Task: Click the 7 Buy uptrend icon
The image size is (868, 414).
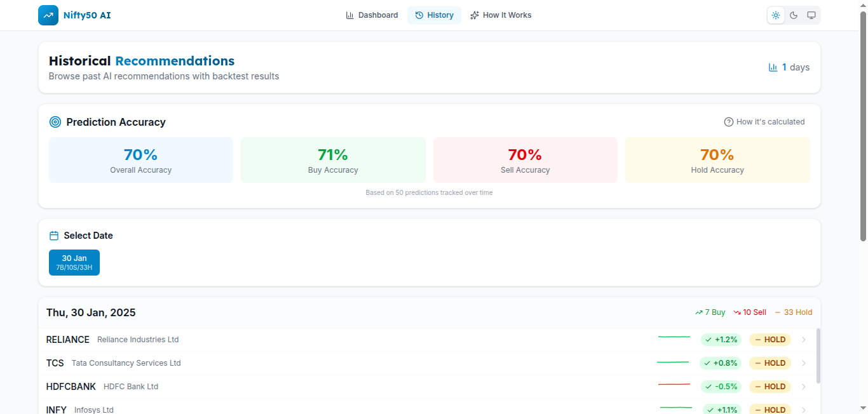Action: (699, 312)
